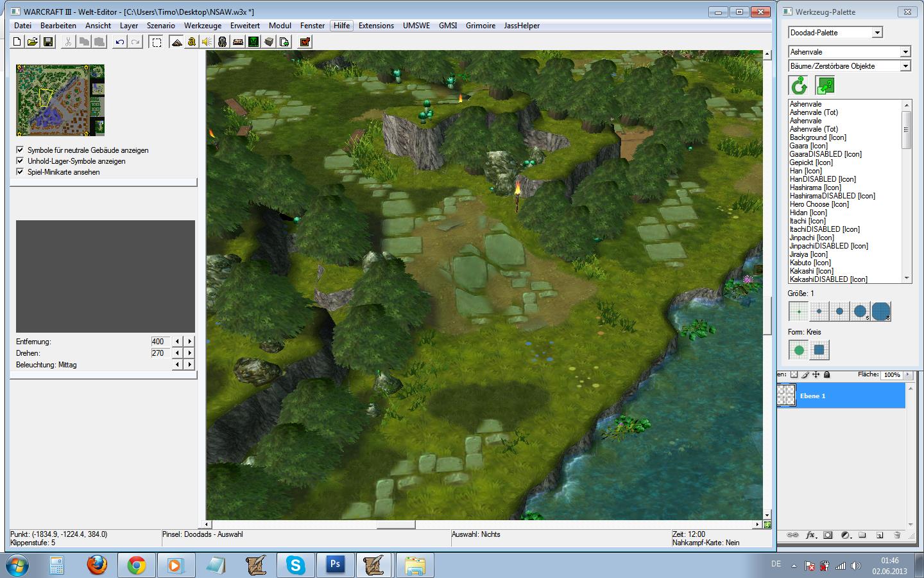Open the Datei menu
The image size is (924, 578).
tap(22, 26)
